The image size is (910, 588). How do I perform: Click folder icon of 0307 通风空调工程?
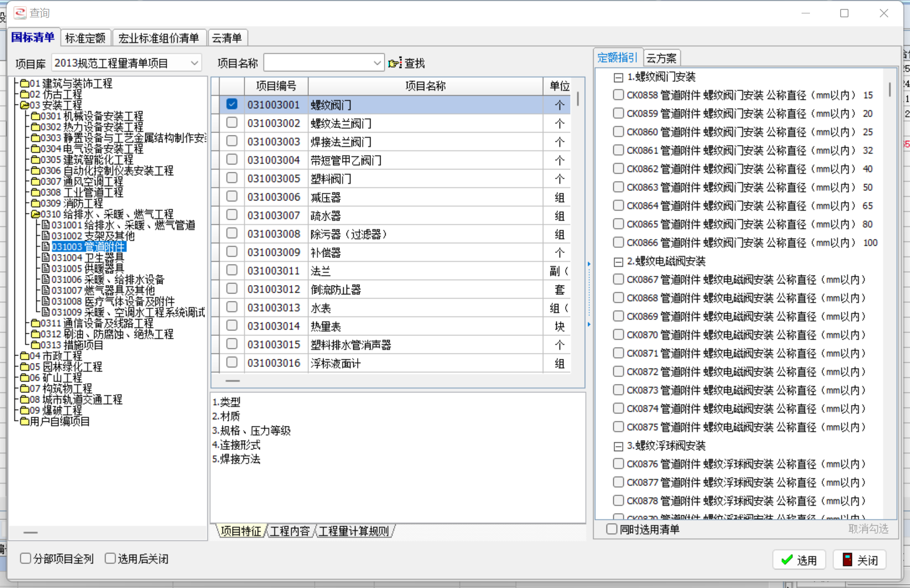[x=35, y=182]
